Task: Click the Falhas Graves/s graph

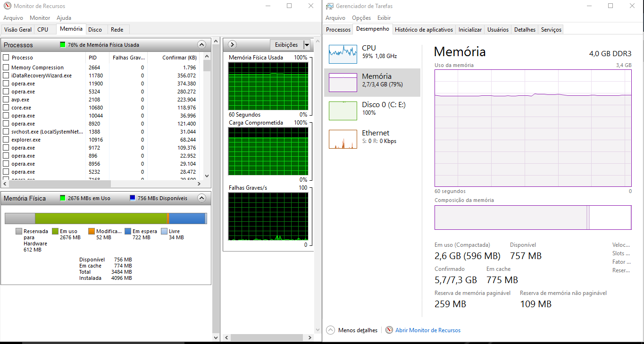Action: pyautogui.click(x=268, y=216)
